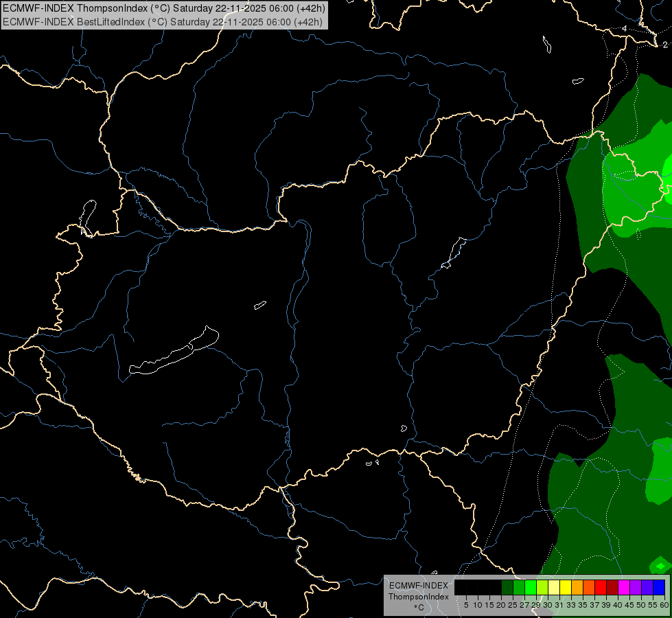Click the ThompsonIndex label in the legend

coord(419,597)
